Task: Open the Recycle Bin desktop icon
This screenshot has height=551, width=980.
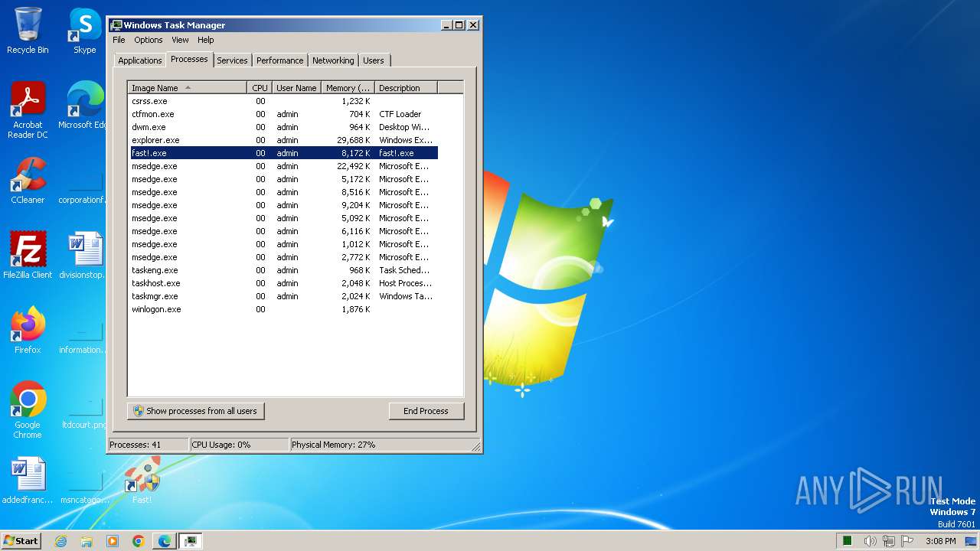Action: (28, 31)
